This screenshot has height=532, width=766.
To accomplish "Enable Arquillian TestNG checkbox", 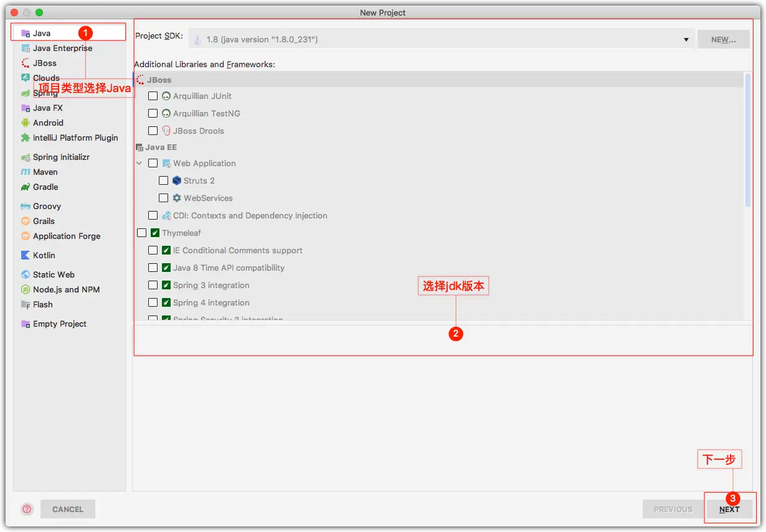I will coord(153,113).
